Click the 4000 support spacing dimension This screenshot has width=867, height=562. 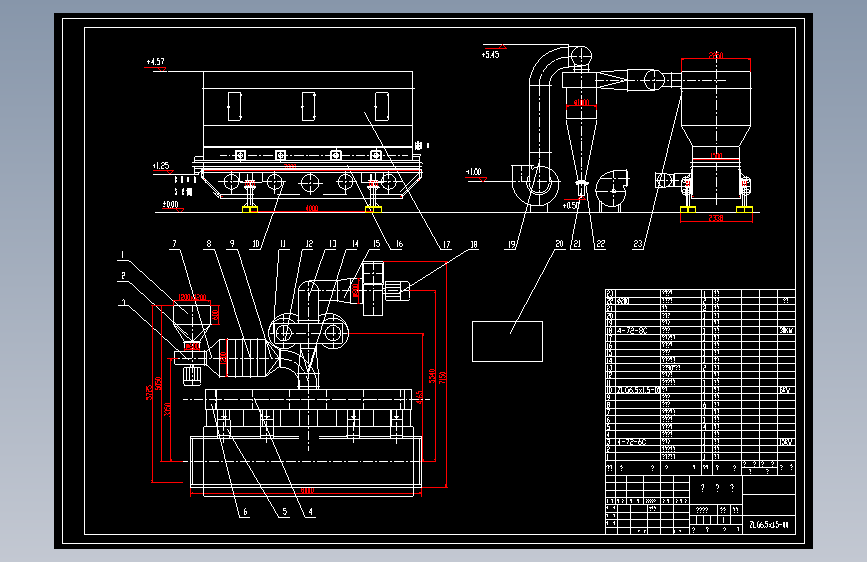coord(312,209)
